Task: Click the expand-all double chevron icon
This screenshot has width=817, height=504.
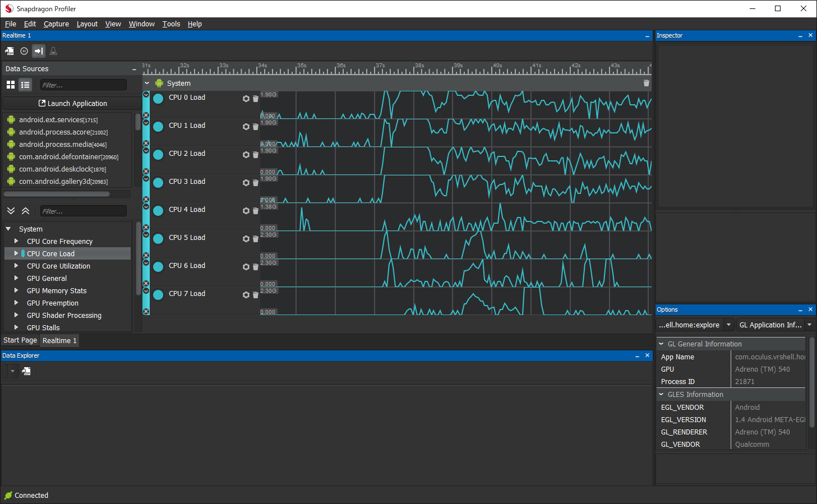Action: coord(11,211)
